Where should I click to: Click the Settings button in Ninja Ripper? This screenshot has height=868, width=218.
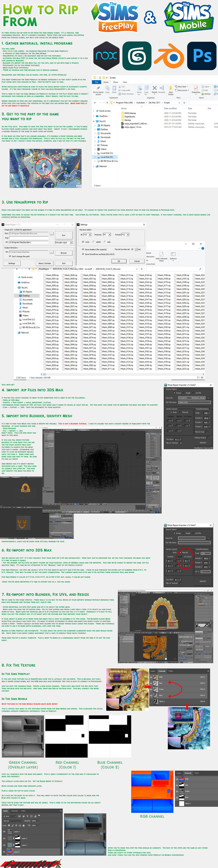12,263
